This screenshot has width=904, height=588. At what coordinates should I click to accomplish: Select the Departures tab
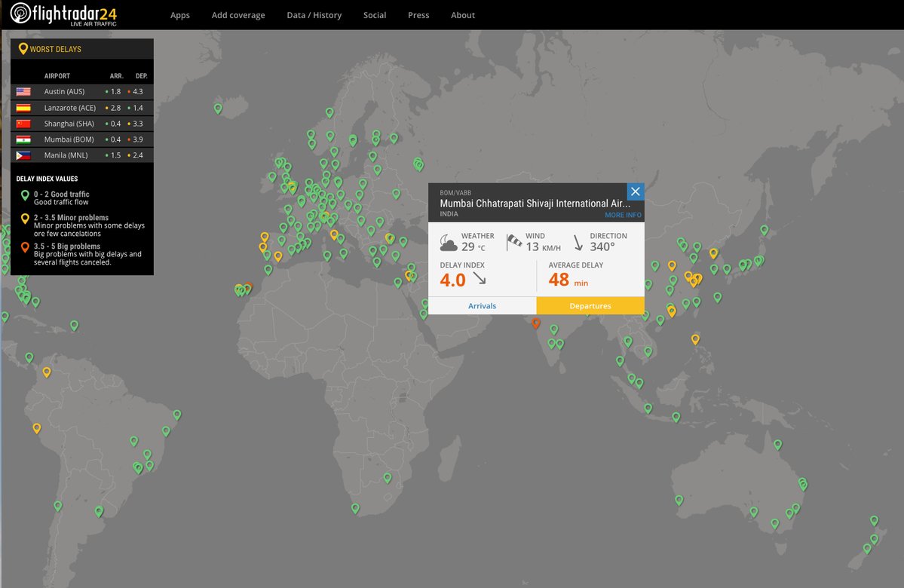[590, 306]
